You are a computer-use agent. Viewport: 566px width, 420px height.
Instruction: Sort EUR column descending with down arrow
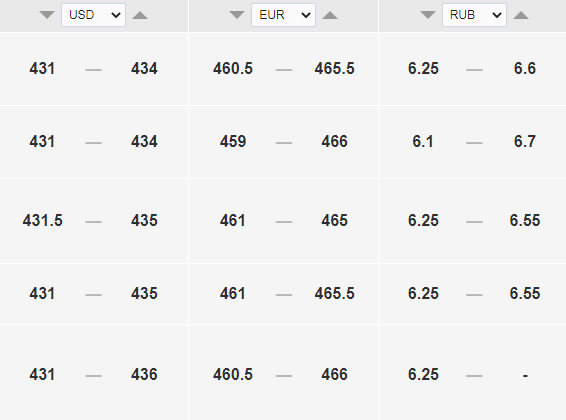237,15
